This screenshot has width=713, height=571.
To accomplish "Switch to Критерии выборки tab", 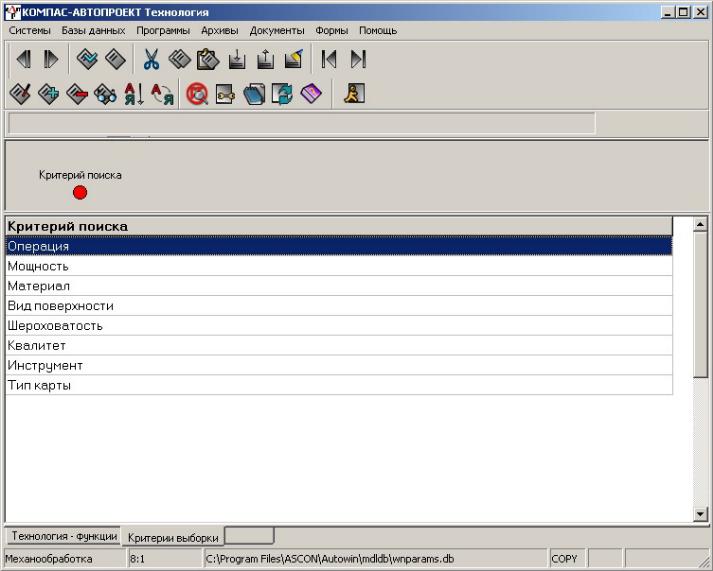I will [x=173, y=537].
